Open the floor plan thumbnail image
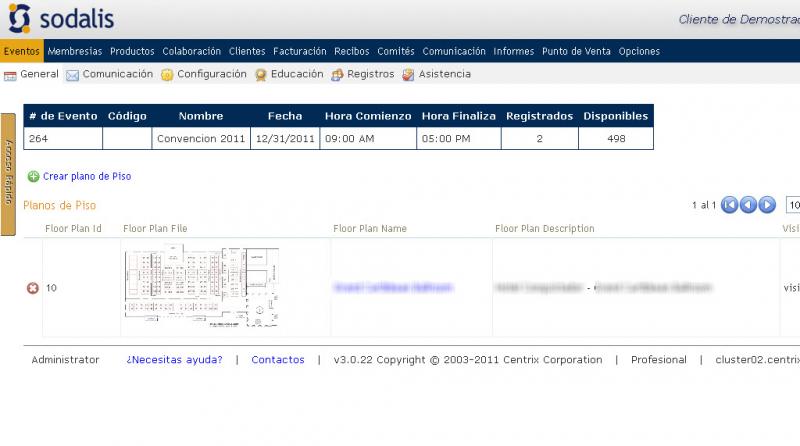 pyautogui.click(x=201, y=288)
